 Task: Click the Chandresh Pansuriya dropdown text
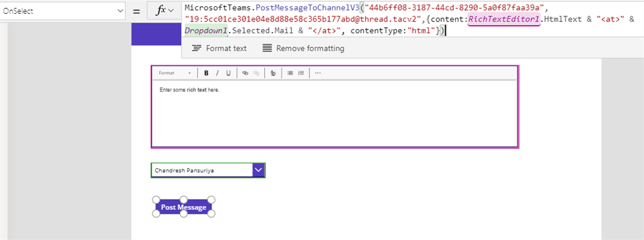pos(184,170)
